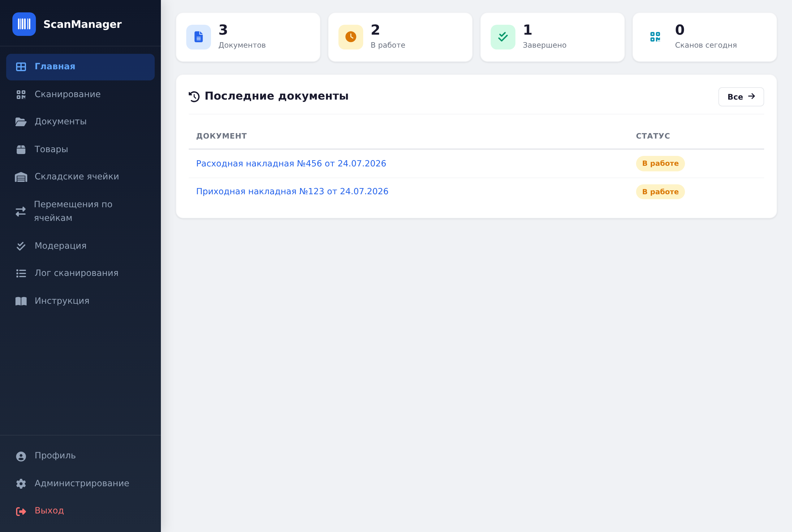Click the Инструкция book icon
The image size is (792, 532).
tap(21, 301)
